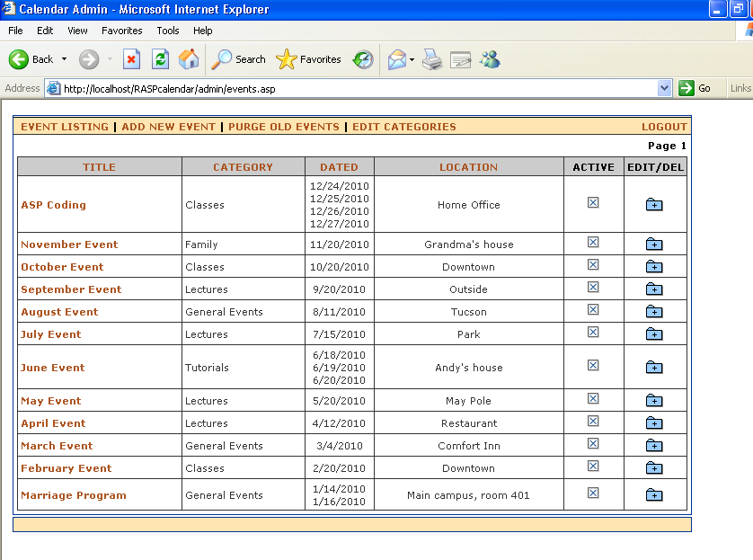Toggle active checkbox for November Event
Screen dimensions: 753x560
click(593, 242)
